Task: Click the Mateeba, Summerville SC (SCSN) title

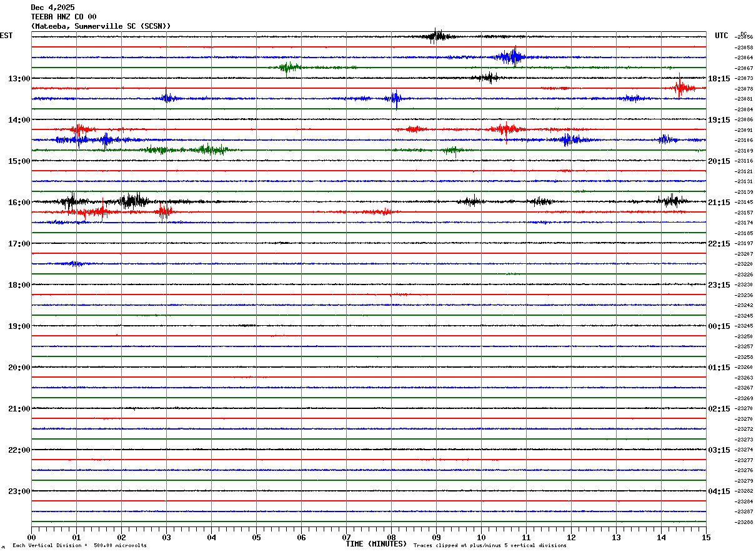Action: pyautogui.click(x=101, y=26)
